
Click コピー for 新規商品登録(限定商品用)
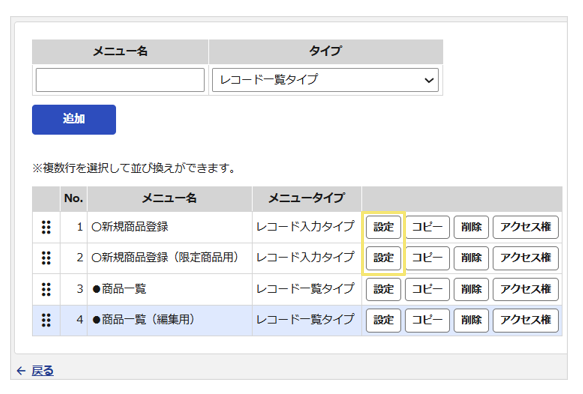click(427, 258)
